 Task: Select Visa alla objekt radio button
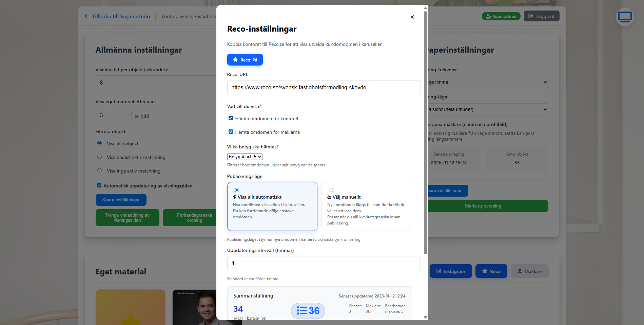(x=99, y=143)
